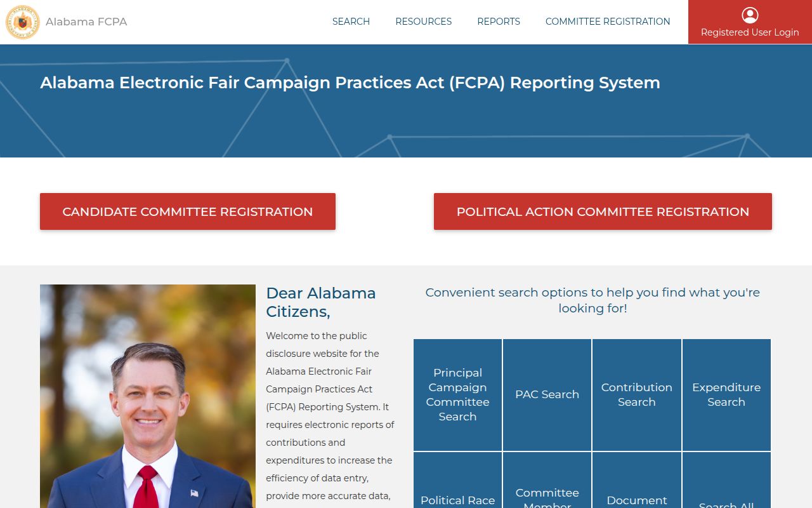Viewport: 812px width, 508px height.
Task: Open the PAC Search tile
Action: 547,394
